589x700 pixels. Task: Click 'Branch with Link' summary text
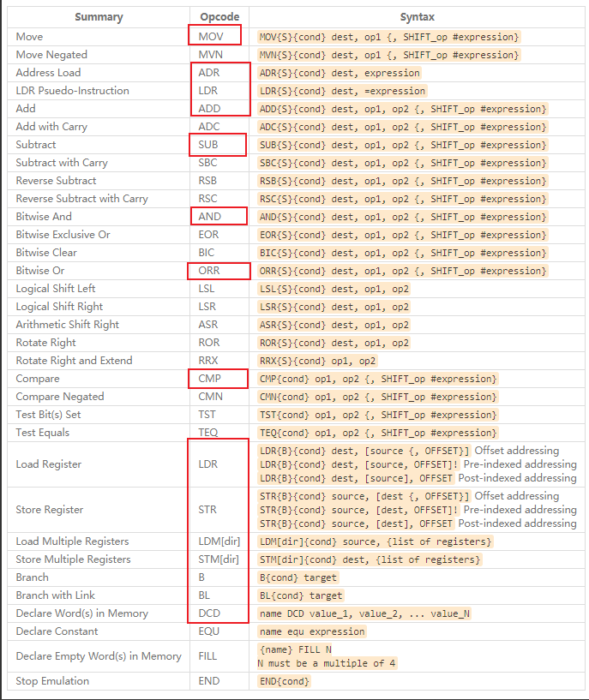(x=56, y=595)
